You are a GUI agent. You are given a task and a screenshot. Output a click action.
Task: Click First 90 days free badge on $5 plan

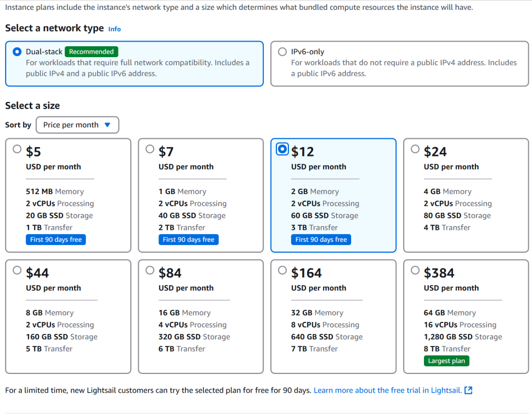click(x=56, y=240)
